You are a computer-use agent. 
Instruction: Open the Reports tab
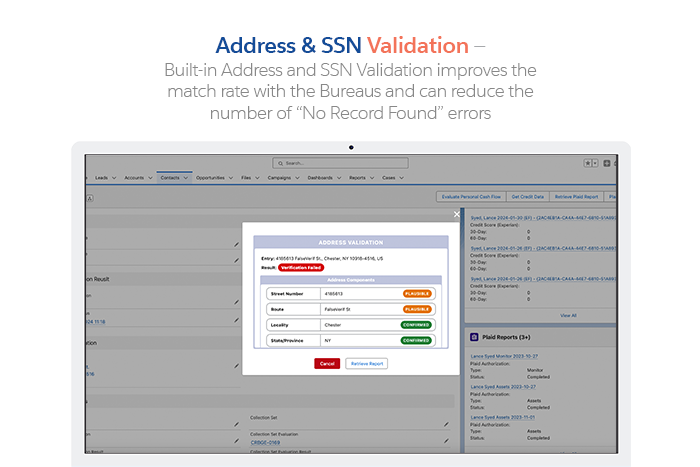(x=357, y=177)
